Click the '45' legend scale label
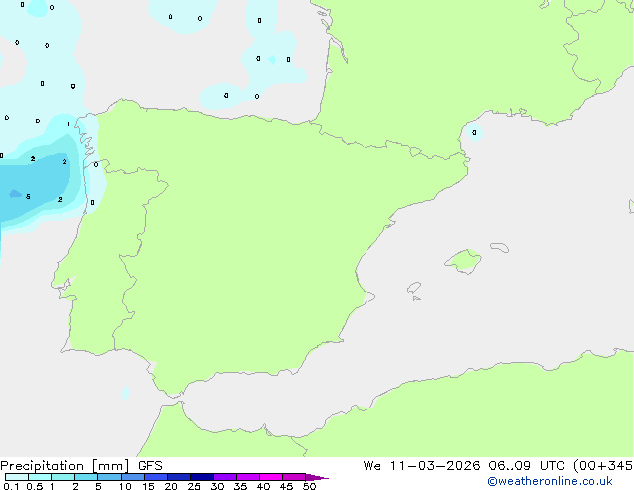634x490 pixels. [286, 486]
